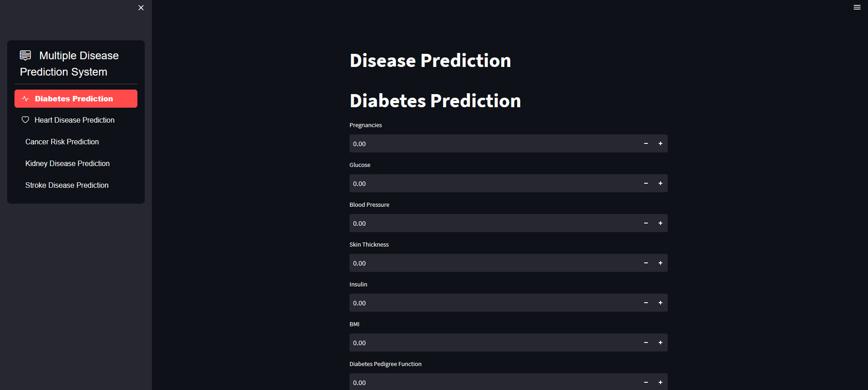Click into the Insulin input box

493,303
